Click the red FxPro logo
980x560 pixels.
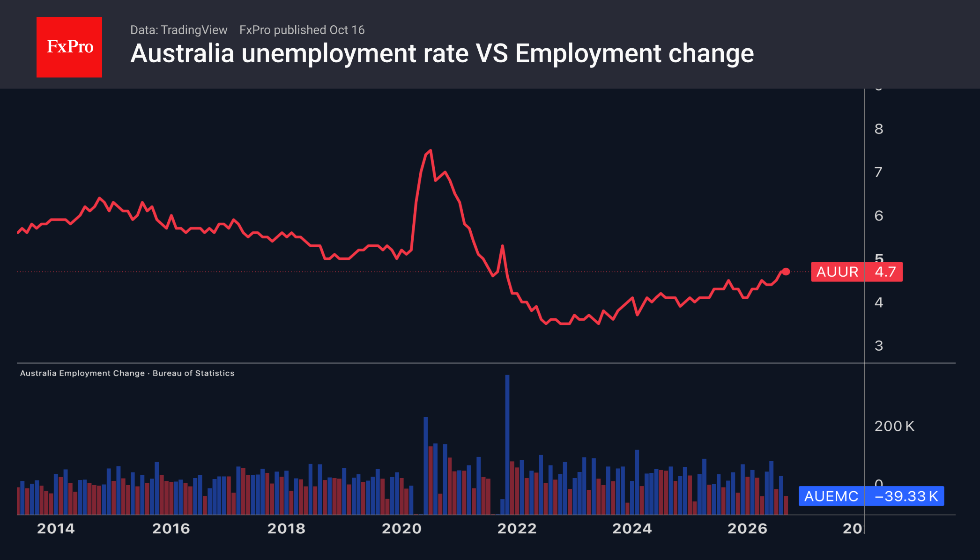69,47
